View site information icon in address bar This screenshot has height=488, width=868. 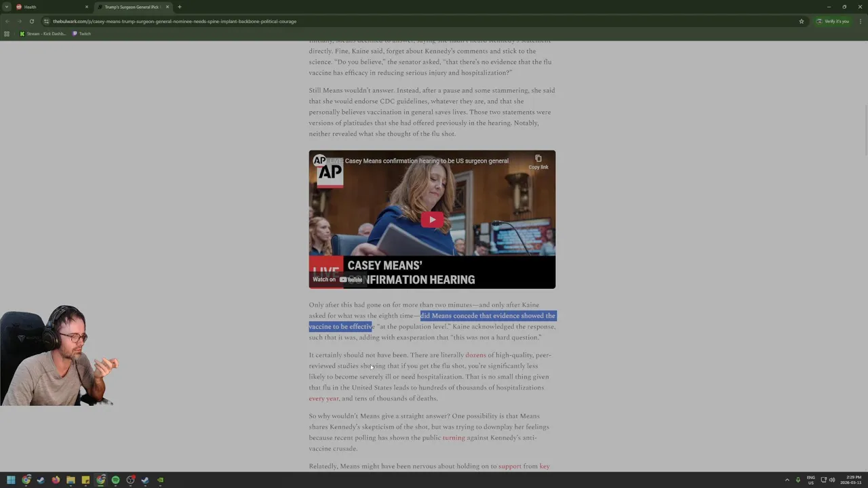[x=46, y=21]
